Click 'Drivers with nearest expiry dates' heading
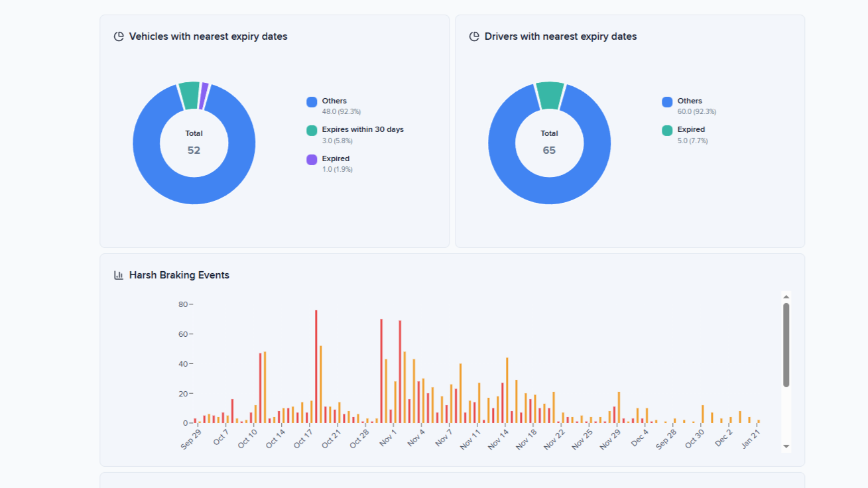The height and width of the screenshot is (488, 868). (560, 36)
